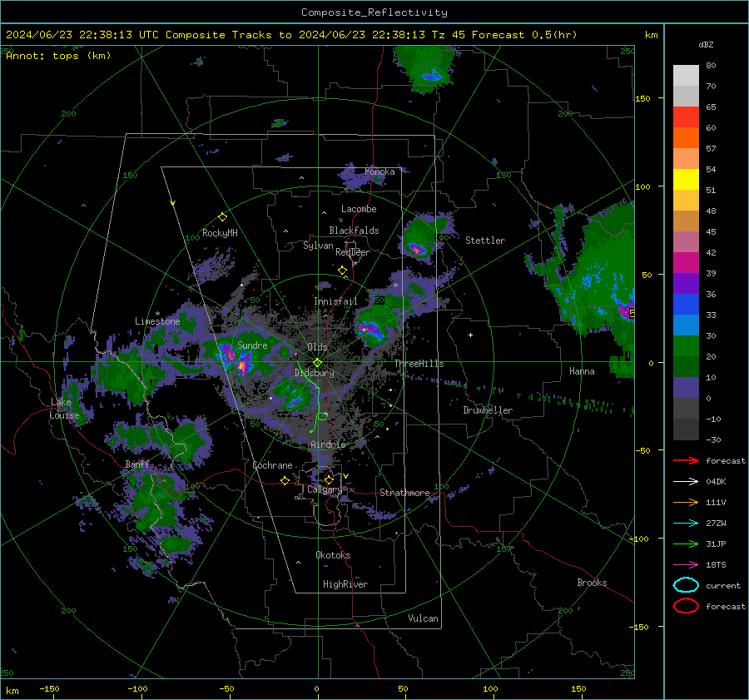Click the Limestone label

click(157, 321)
